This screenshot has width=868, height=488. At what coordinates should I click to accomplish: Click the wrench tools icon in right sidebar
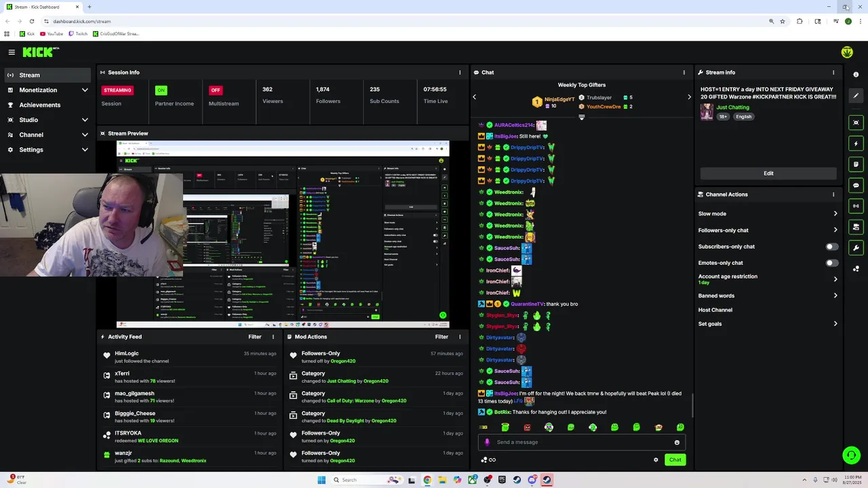click(x=856, y=248)
